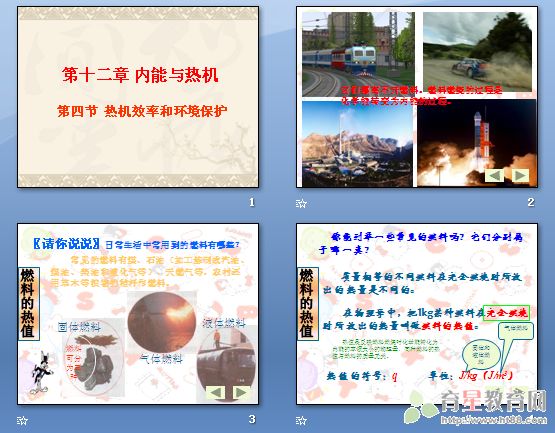This screenshot has height=433, width=555.
Task: Click slide number 3 label
Action: pos(252,419)
